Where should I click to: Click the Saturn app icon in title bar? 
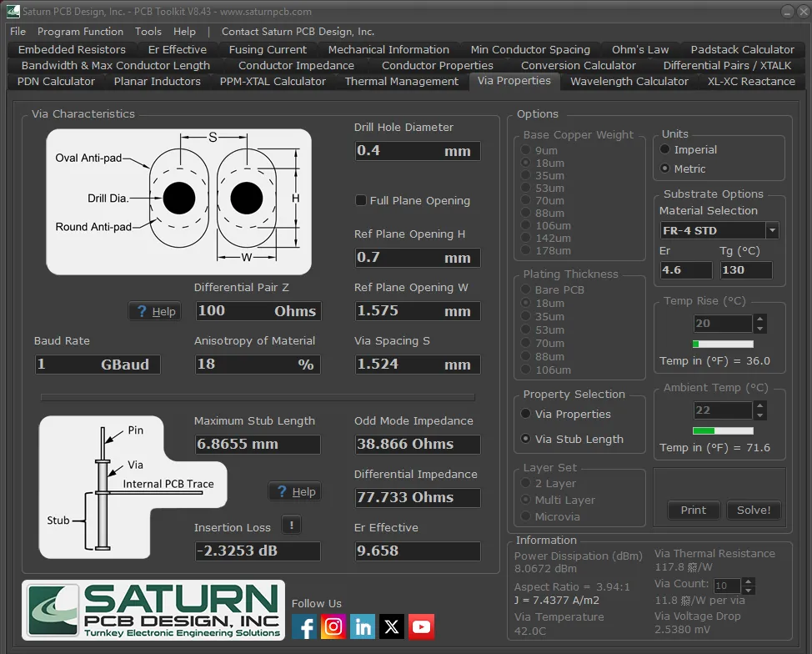click(13, 11)
